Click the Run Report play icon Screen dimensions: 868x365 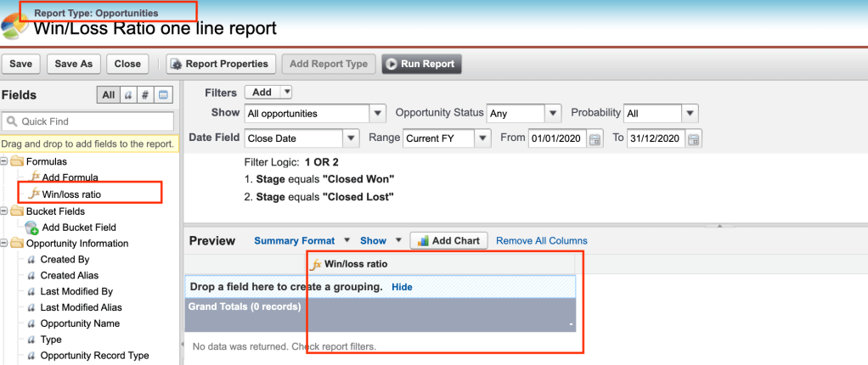[x=392, y=64]
